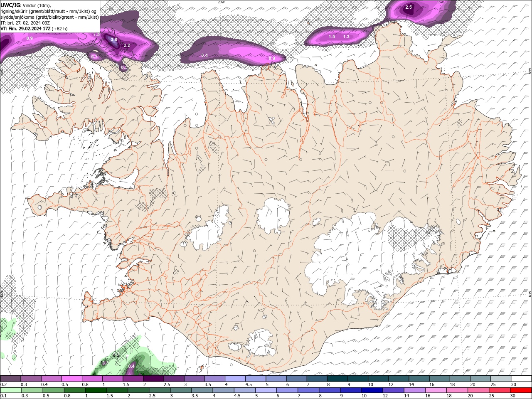Click the 'rigning/skúrir' legend description line

[49, 11]
